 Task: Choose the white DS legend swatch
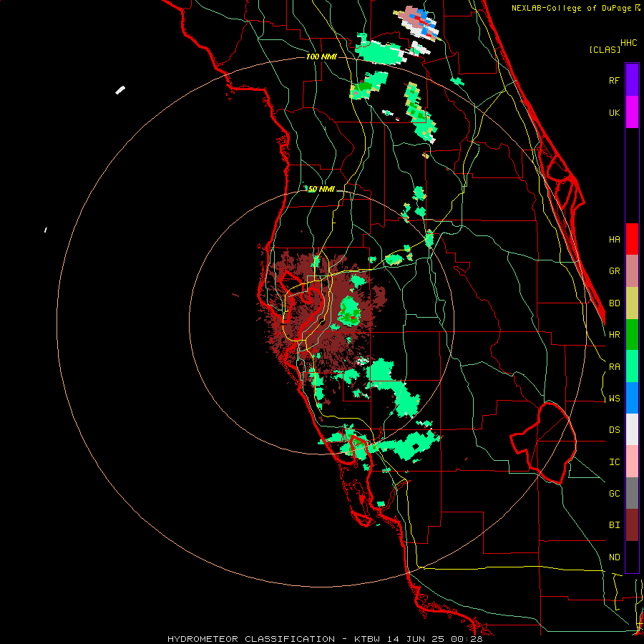click(x=632, y=429)
